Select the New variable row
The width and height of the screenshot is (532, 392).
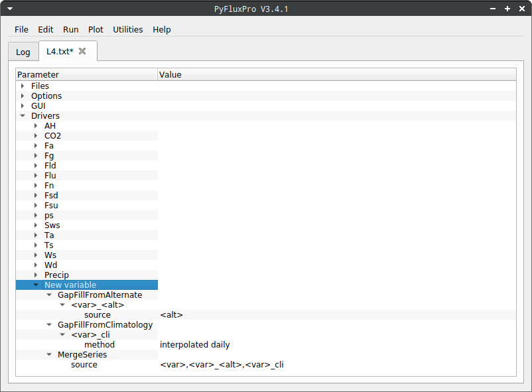click(87, 285)
